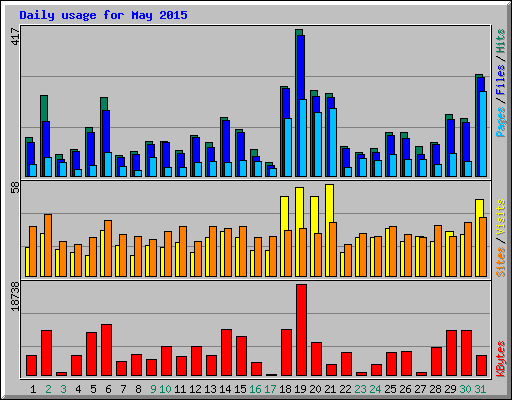Click the red KBytes bar for day 2
The image size is (512, 400).
(46, 353)
